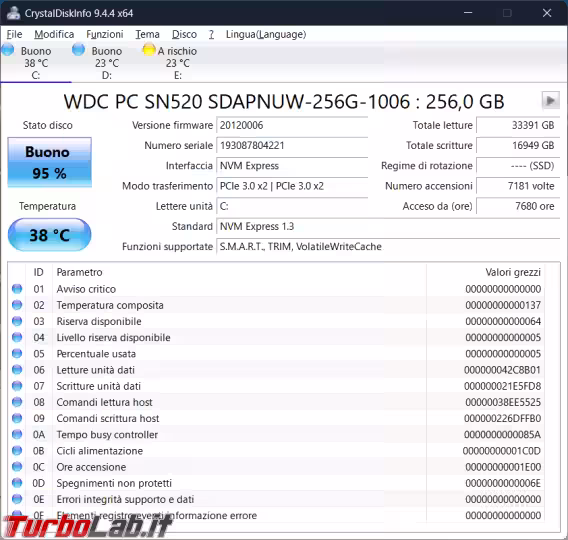Screen dimensions: 568x540
Task: Click the Standard field NVM Express 1.3
Action: 388,227
